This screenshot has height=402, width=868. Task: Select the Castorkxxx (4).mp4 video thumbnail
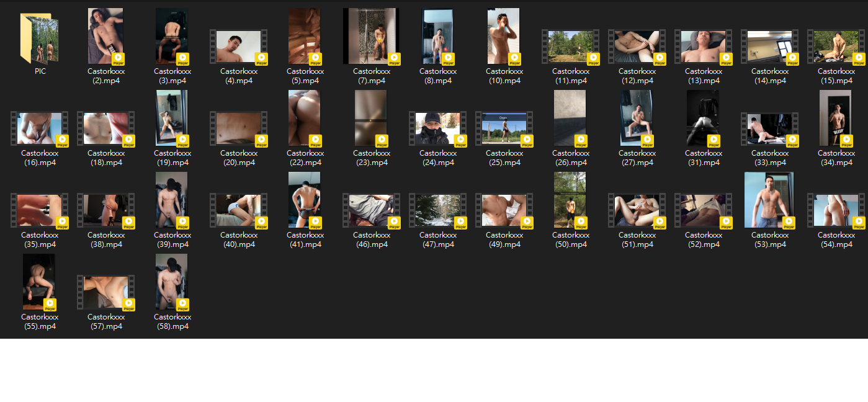point(239,47)
